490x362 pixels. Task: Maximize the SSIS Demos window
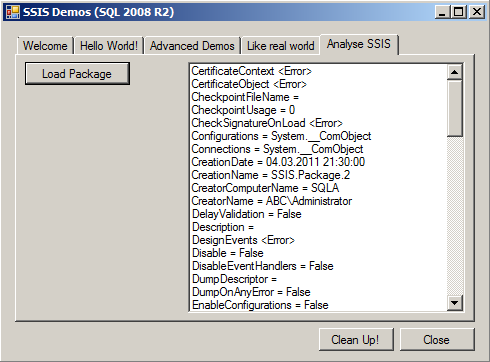[x=459, y=12]
